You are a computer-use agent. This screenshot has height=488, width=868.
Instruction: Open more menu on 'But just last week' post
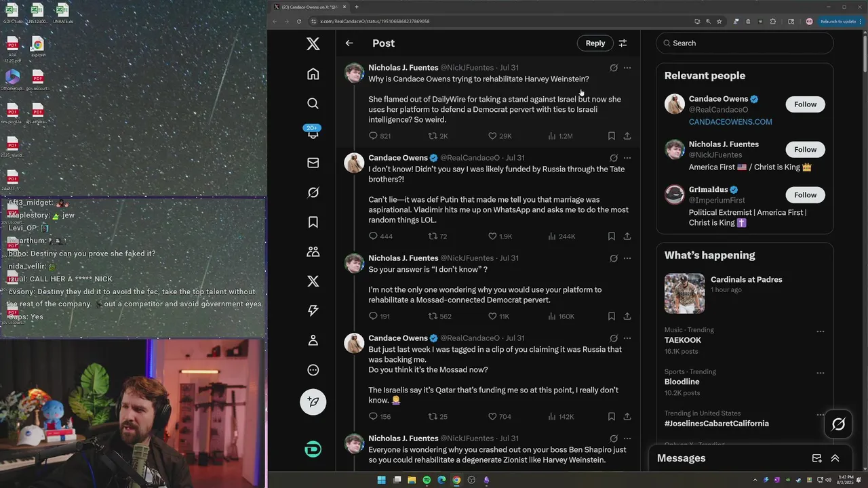pyautogui.click(x=627, y=338)
